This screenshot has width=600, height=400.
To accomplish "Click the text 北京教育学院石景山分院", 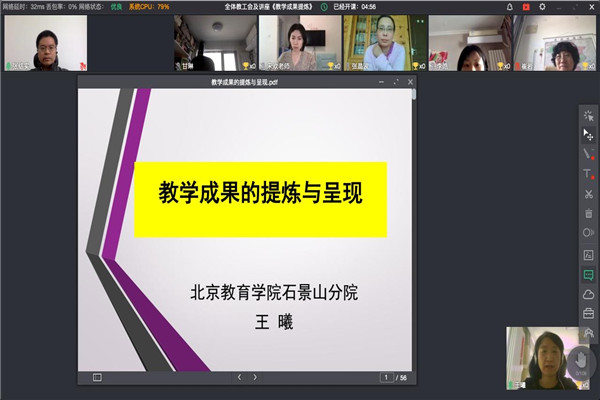I will [x=274, y=293].
